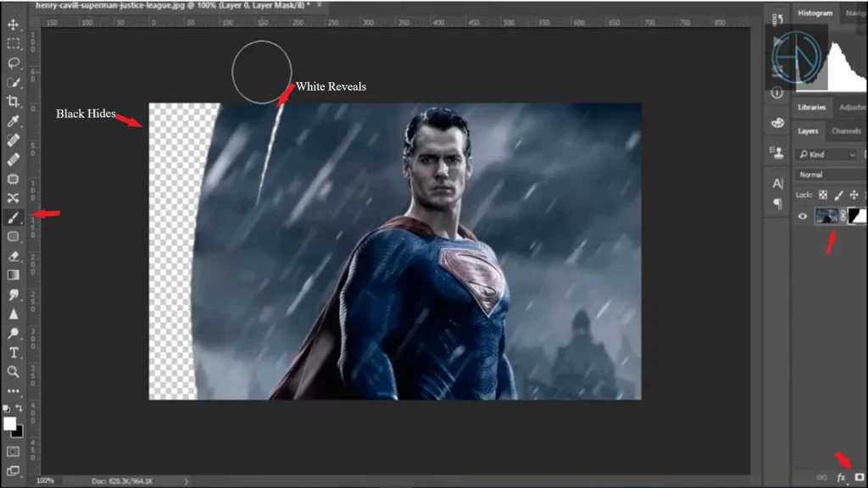Select the Type tool

pos(14,352)
